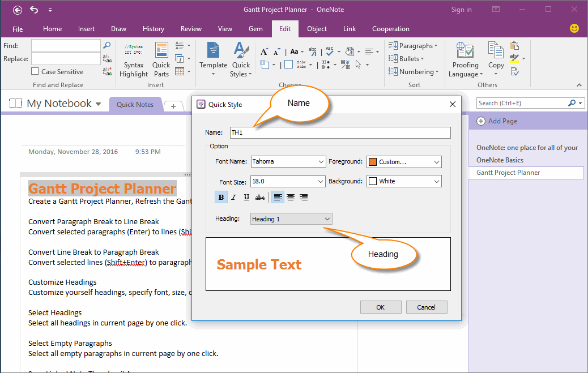The height and width of the screenshot is (373, 588).
Task: Click the document checkmark icon in Others
Action: pos(514,71)
